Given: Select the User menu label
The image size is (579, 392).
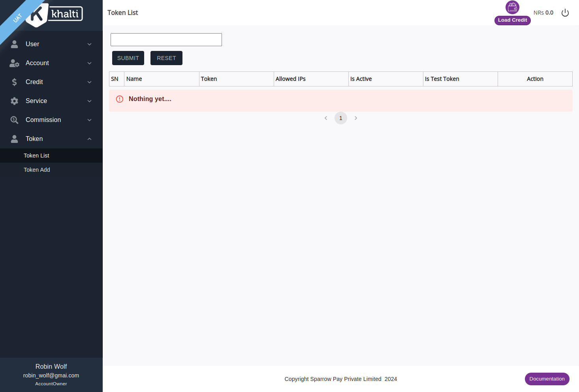Looking at the screenshot, I should point(32,44).
